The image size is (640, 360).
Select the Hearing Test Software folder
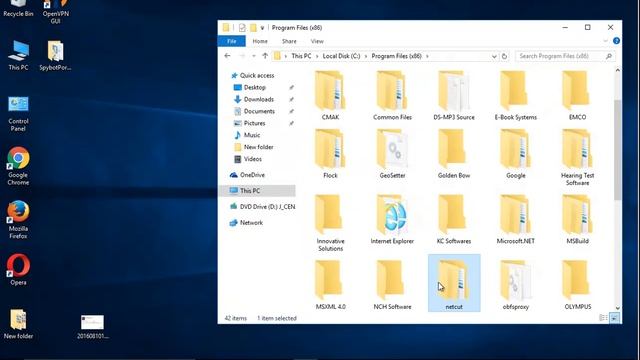(x=577, y=158)
